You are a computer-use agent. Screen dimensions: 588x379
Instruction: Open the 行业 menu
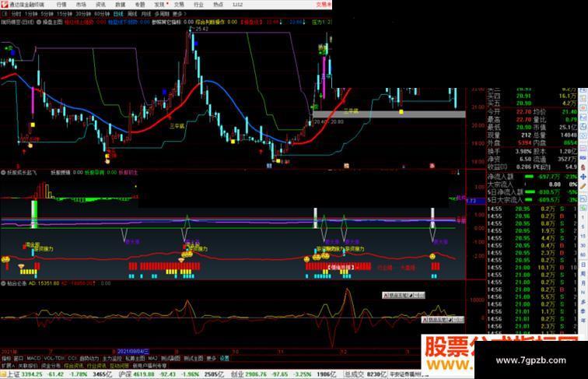click(x=198, y=5)
